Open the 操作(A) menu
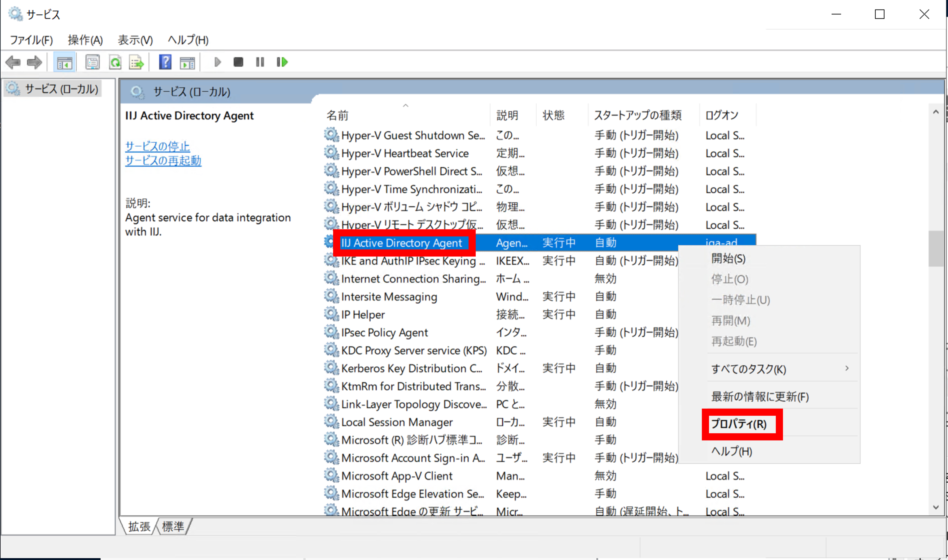This screenshot has height=560, width=948. pyautogui.click(x=85, y=40)
